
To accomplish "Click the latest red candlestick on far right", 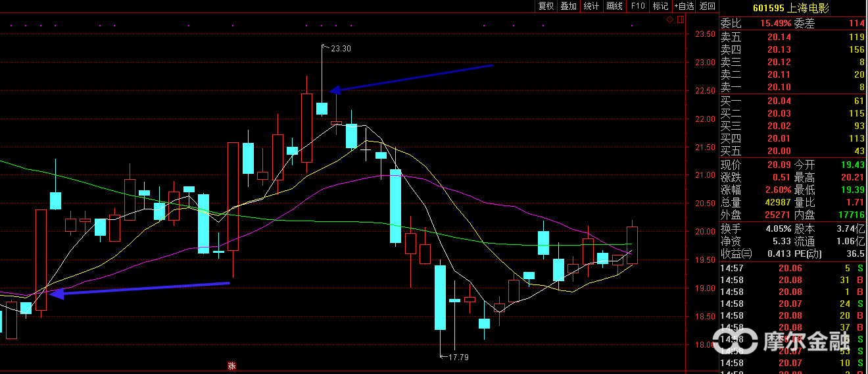I will tap(632, 245).
